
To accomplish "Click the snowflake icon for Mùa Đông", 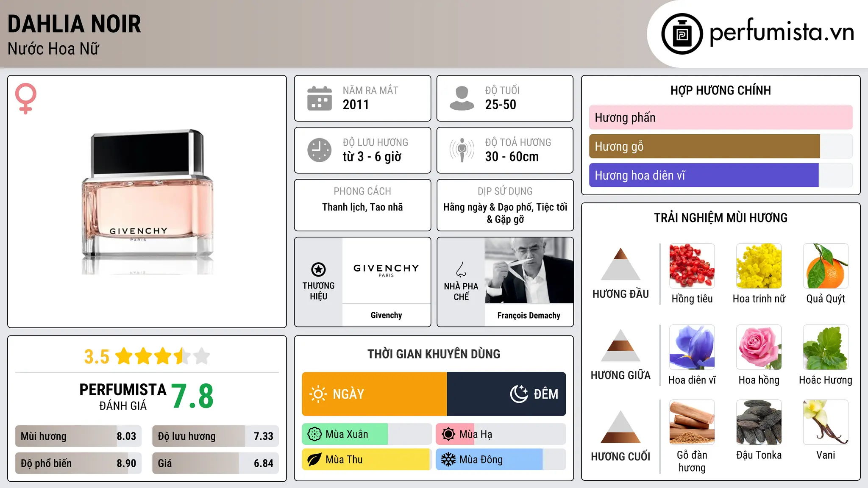I will coord(448,460).
